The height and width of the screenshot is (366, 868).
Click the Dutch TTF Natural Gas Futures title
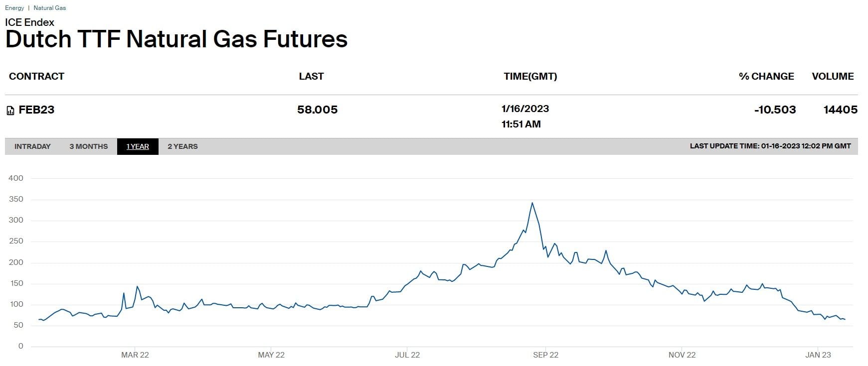176,39
